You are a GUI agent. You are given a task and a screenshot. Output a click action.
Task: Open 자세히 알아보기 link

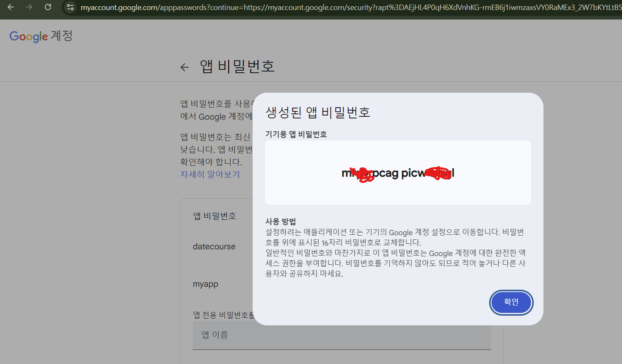[210, 175]
